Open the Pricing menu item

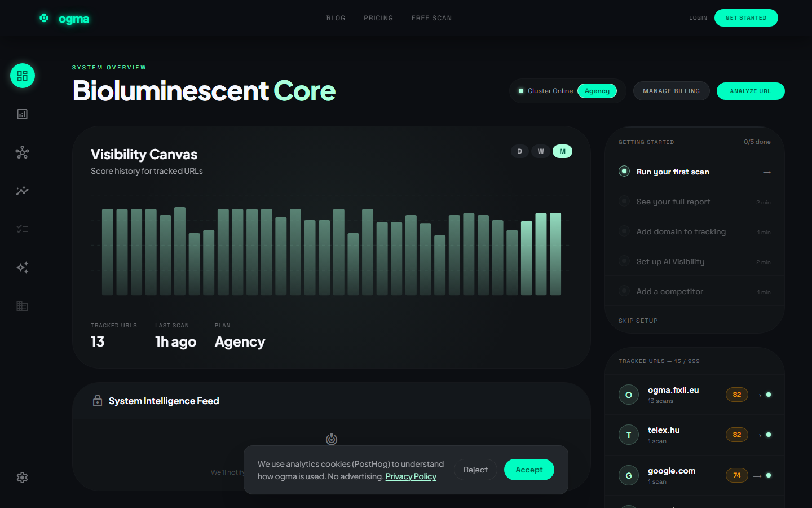378,18
